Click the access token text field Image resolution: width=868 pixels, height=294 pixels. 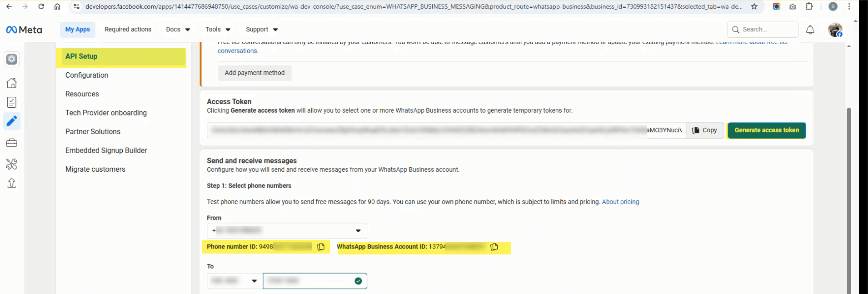(447, 130)
